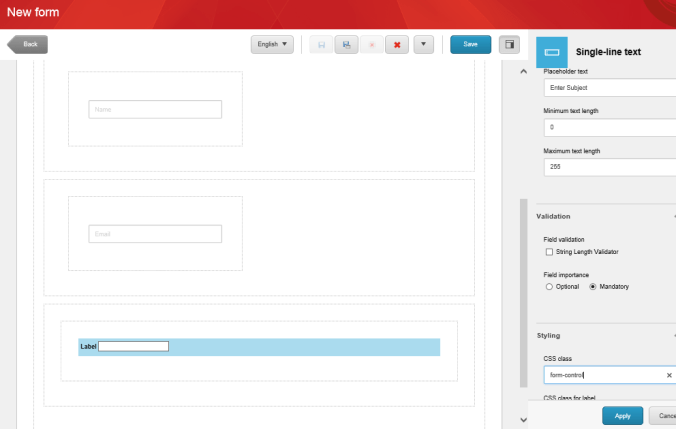
Task: Open the English language dropdown
Action: [x=272, y=44]
